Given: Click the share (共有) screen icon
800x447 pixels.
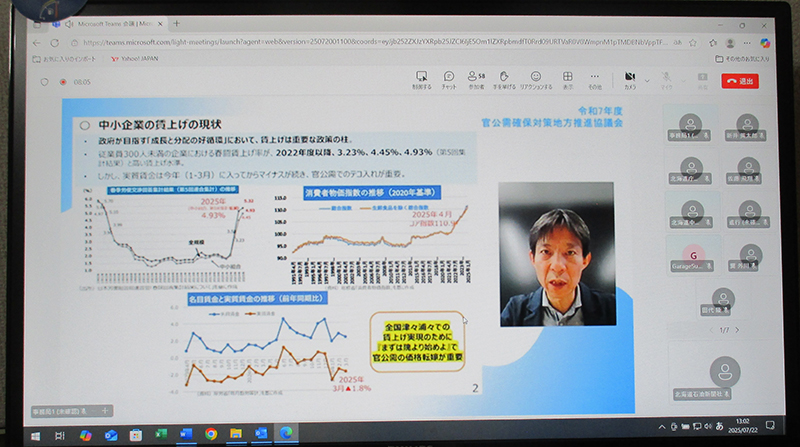Looking at the screenshot, I should (x=703, y=80).
